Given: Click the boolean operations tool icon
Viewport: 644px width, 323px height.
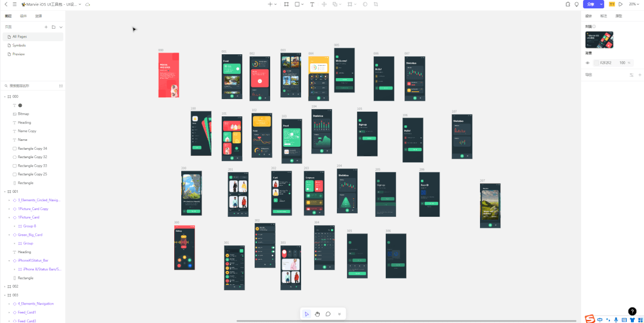Looking at the screenshot, I should click(x=335, y=4).
